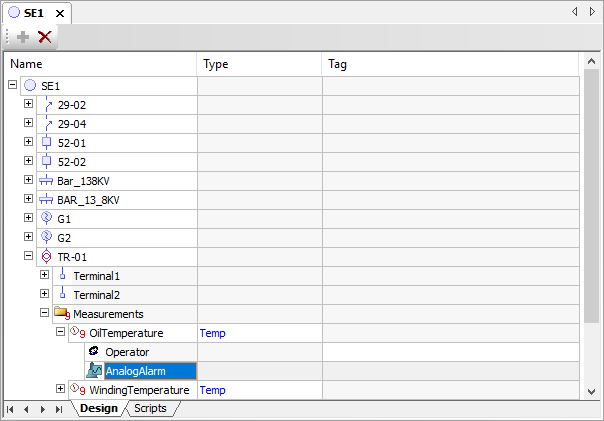Image resolution: width=604 pixels, height=421 pixels.
Task: Click the Type column header
Action: pos(258,64)
